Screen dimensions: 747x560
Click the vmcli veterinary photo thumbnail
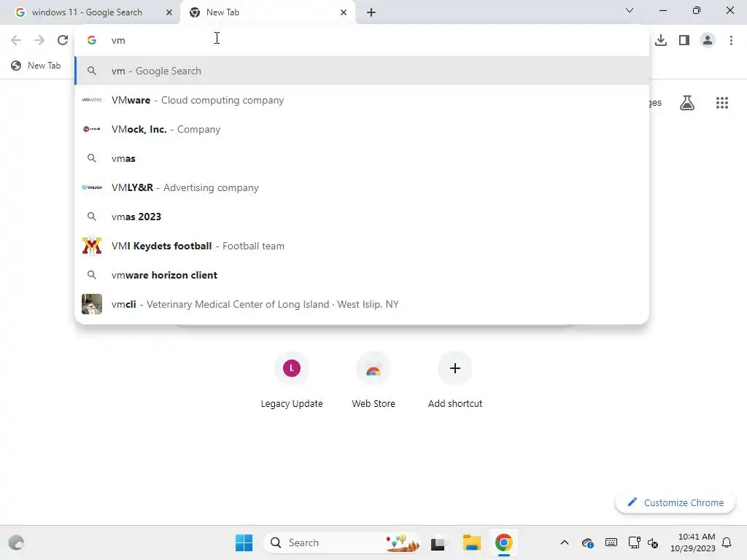pos(91,304)
